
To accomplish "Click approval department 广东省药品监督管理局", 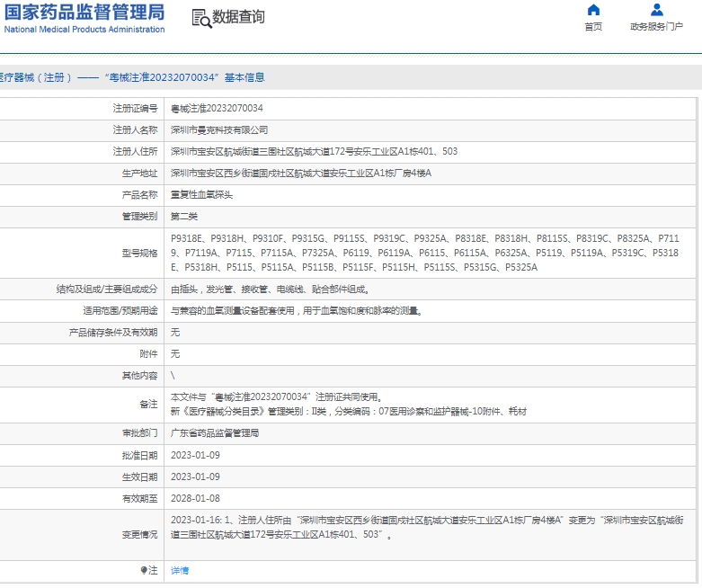I will click(x=215, y=433).
